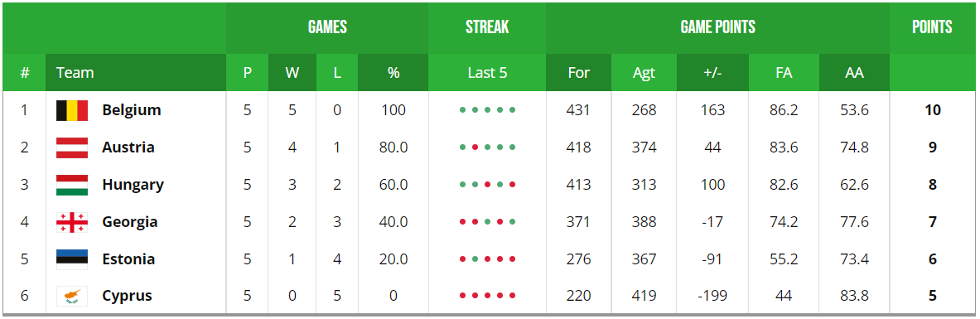This screenshot has width=980, height=319.
Task: Click the Cyprus flag icon
Action: [x=72, y=296]
